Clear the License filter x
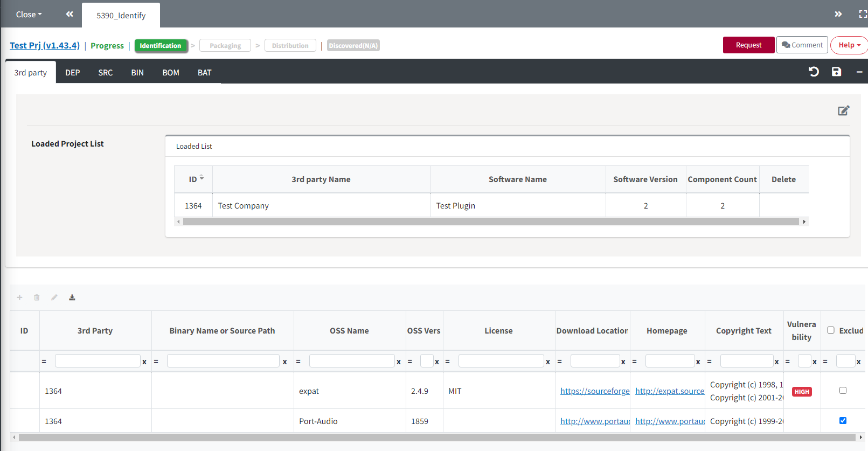The width and height of the screenshot is (868, 451). [x=548, y=362]
